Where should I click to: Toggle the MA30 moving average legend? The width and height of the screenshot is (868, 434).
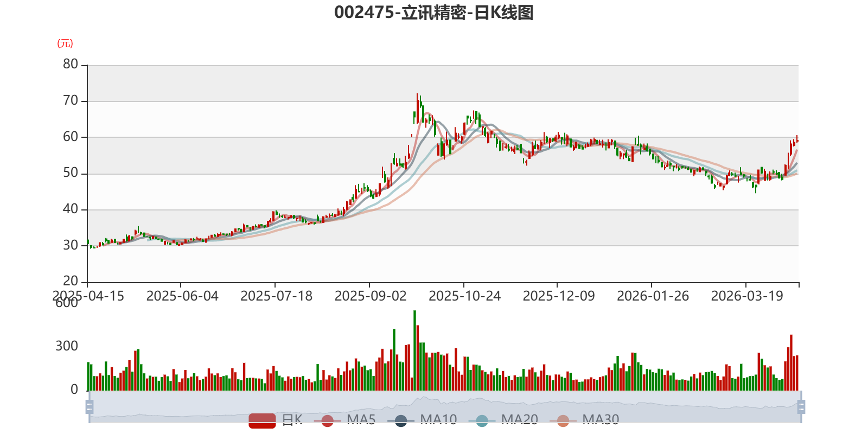coord(584,420)
